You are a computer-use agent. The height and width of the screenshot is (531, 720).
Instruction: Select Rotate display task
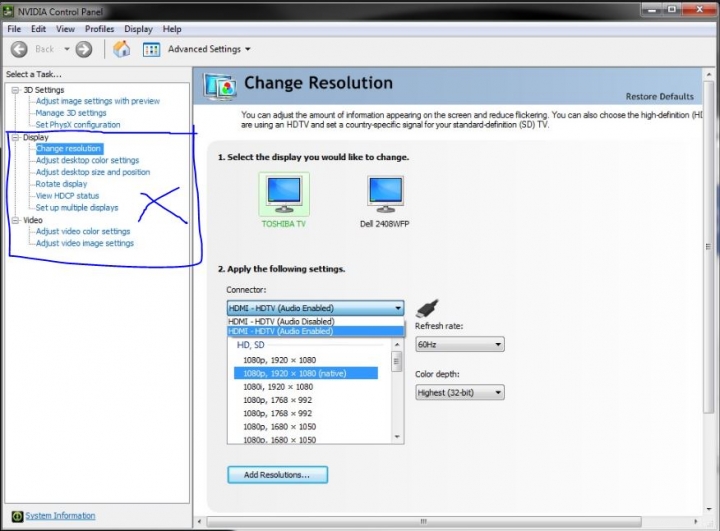pyautogui.click(x=61, y=184)
